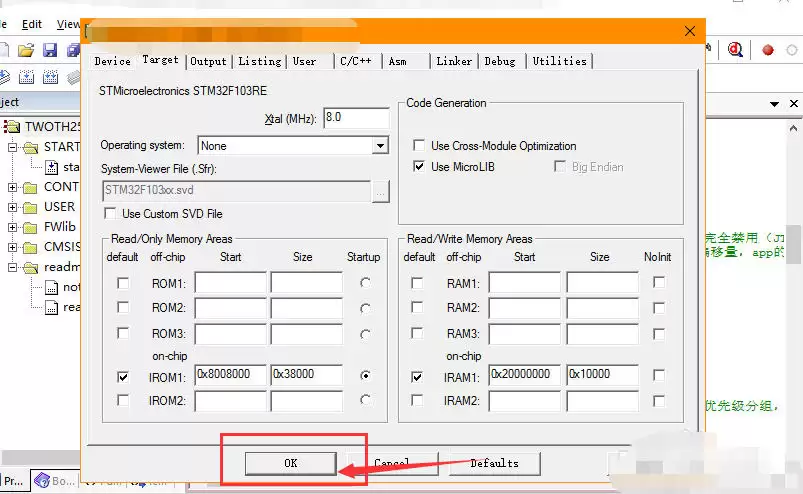Click the IRAM1 Size field

click(x=602, y=375)
